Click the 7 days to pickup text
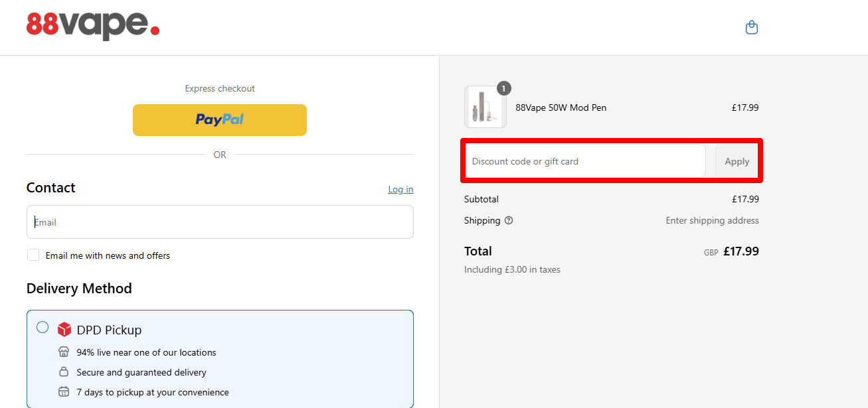The width and height of the screenshot is (868, 408). pyautogui.click(x=153, y=392)
